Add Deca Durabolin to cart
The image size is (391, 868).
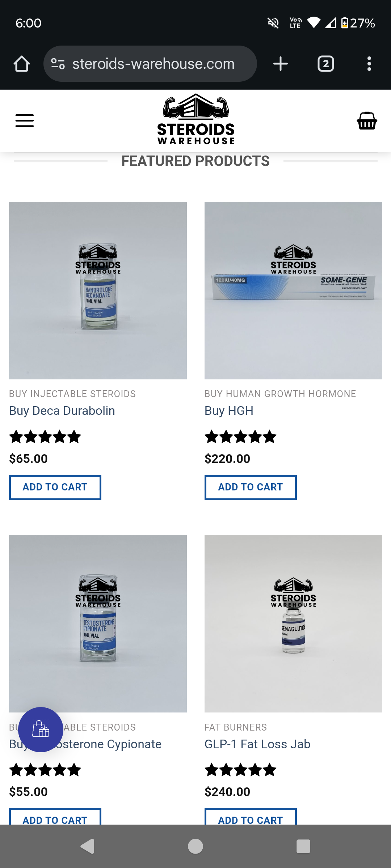pos(55,487)
